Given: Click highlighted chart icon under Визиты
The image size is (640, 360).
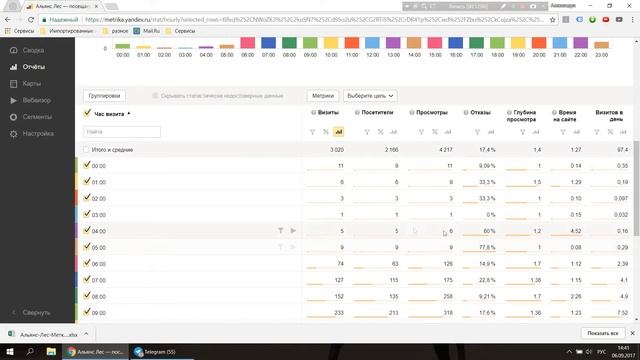Looking at the screenshot, I should (339, 132).
